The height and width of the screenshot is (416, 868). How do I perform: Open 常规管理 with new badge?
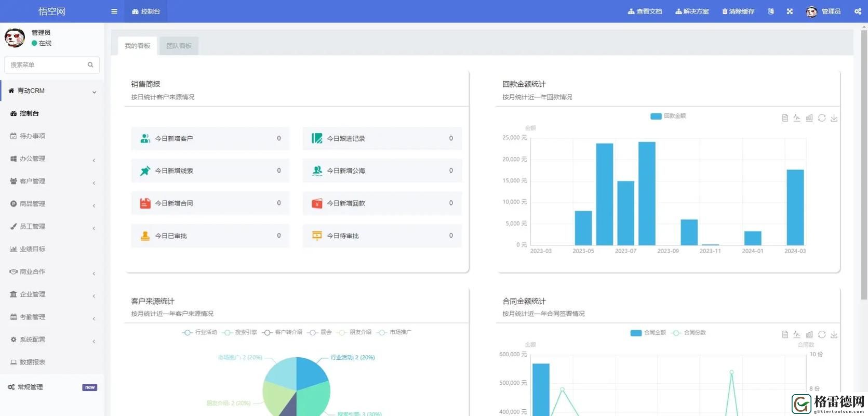(52, 387)
